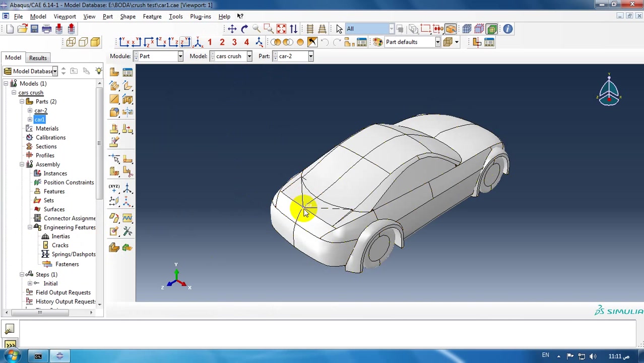Collapse the Assembly tree node

22,164
